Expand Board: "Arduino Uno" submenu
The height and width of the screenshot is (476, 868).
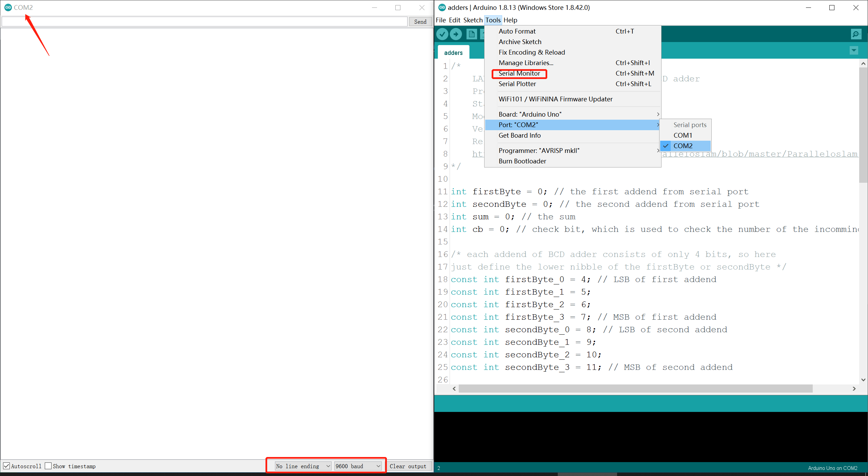coord(573,114)
